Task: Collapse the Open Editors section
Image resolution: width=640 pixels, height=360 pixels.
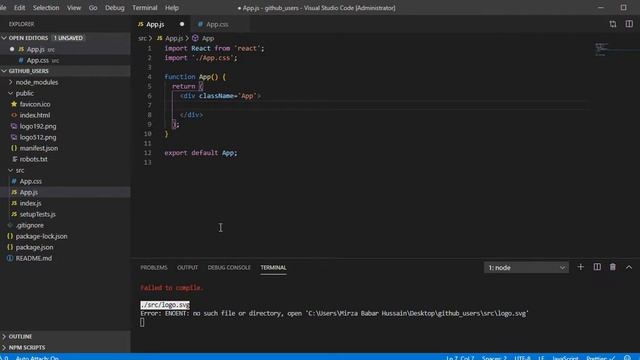Action: [x=65, y=38]
